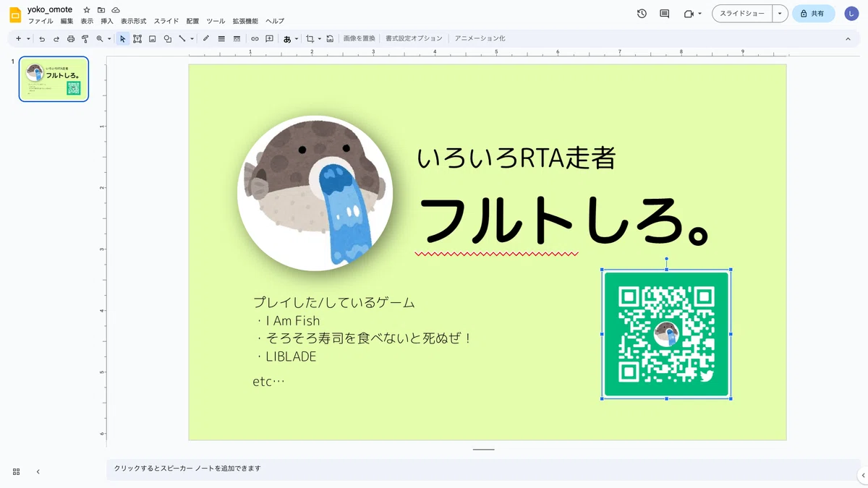Click the add comment icon
Image resolution: width=868 pixels, height=488 pixels.
(270, 38)
